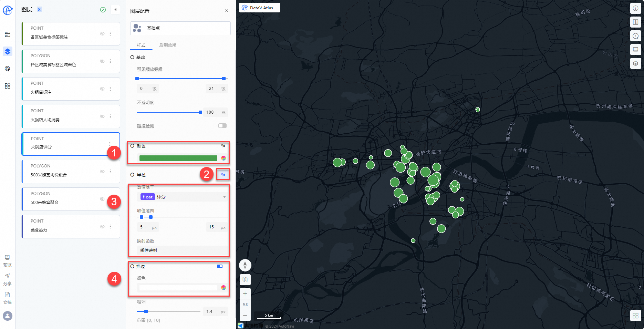Open the map layers stack icon

[636, 63]
